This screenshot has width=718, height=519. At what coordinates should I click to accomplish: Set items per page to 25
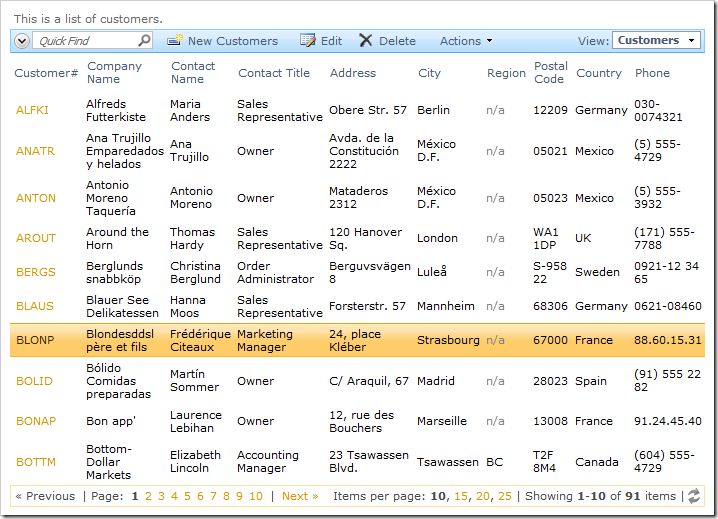[x=505, y=496]
